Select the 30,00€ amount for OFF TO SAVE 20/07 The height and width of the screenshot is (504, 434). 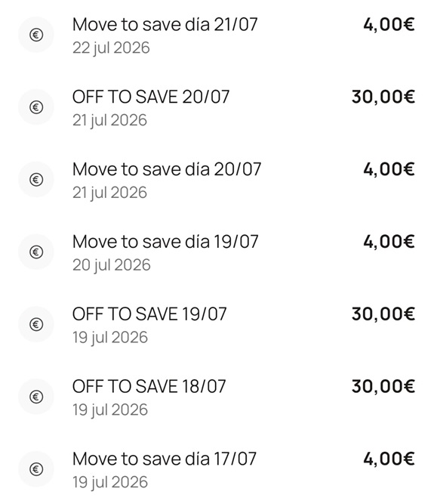coord(383,97)
